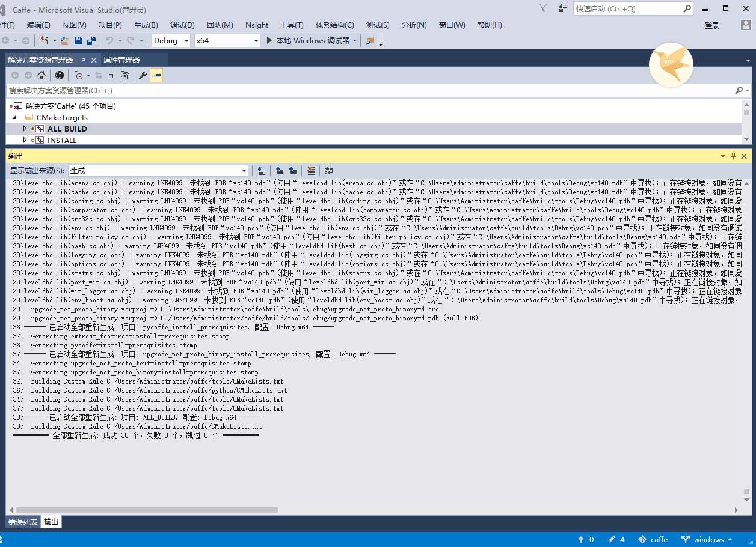The width and height of the screenshot is (756, 547).
Task: Toggle word wrap in the Output window
Action: [x=329, y=171]
